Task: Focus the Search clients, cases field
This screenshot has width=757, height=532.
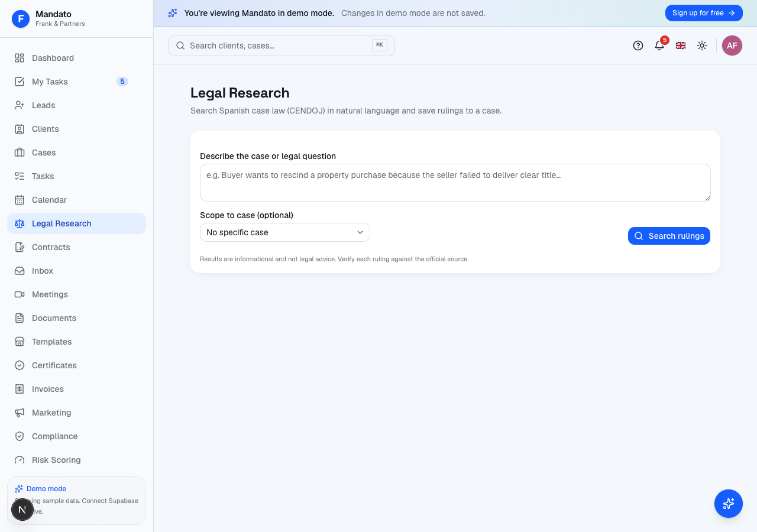Action: (x=282, y=46)
